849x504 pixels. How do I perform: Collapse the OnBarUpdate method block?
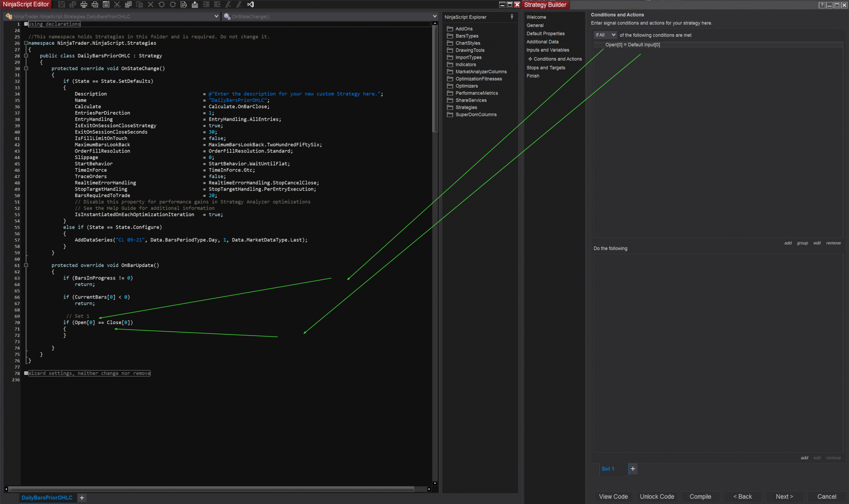pyautogui.click(x=26, y=265)
